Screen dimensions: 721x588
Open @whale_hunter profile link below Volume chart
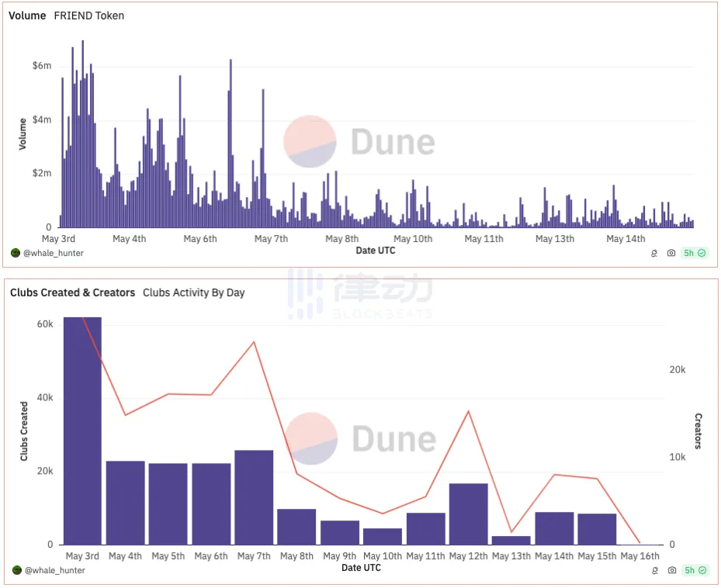pyautogui.click(x=53, y=253)
